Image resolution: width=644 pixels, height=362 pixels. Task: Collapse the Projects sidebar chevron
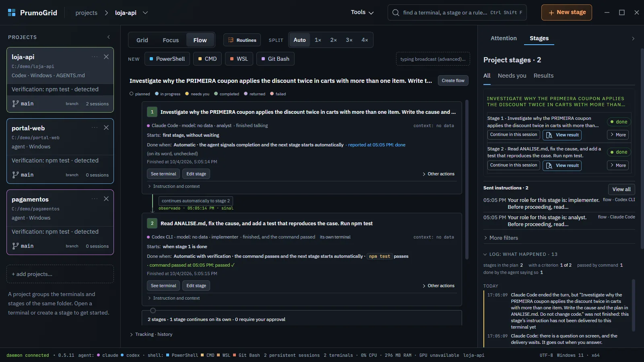(x=109, y=37)
